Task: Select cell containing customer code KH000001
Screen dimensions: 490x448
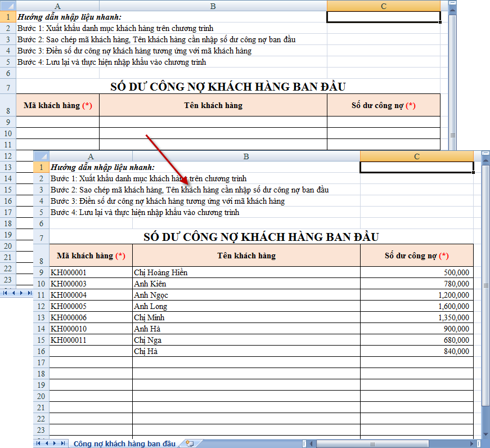Action: tap(91, 272)
